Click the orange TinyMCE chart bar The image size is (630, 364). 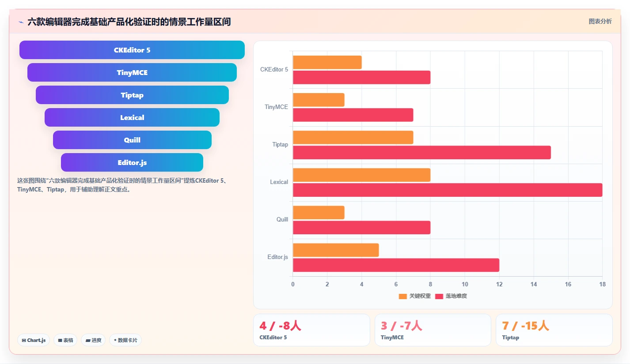(x=319, y=100)
